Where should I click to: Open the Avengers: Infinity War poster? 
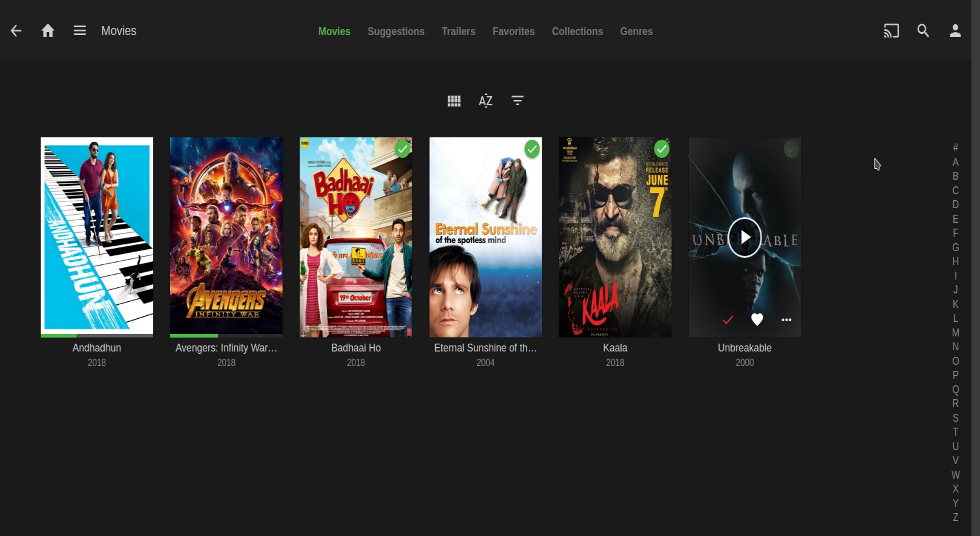click(x=226, y=236)
